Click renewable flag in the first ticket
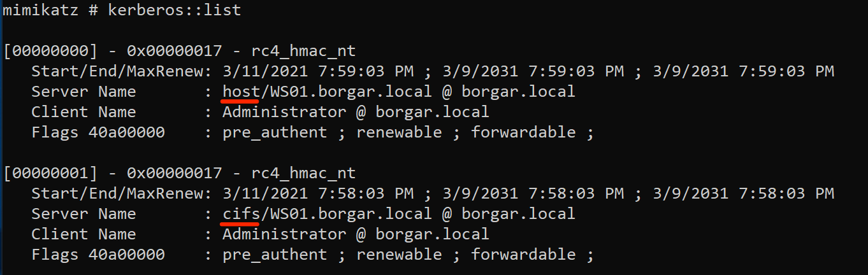 click(399, 132)
